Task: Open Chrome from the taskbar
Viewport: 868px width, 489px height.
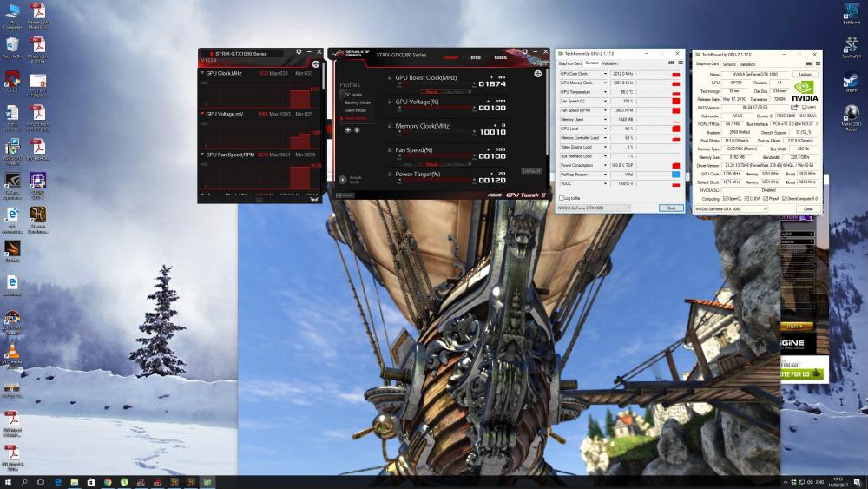Action: pos(108,482)
